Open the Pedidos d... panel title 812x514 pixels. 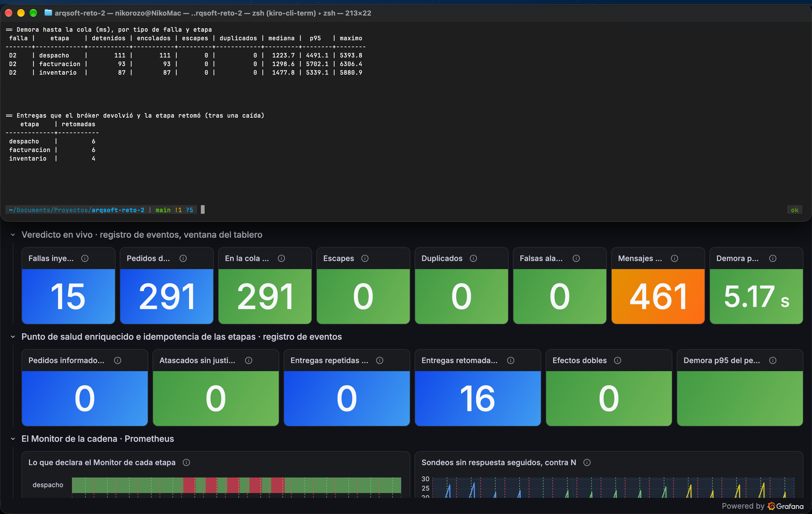pos(148,258)
